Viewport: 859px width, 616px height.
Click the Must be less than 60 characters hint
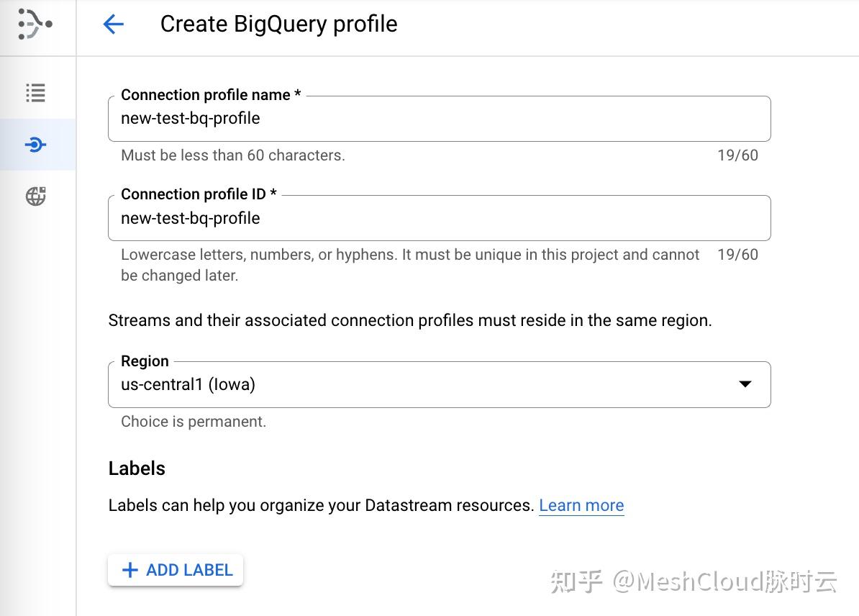click(233, 155)
